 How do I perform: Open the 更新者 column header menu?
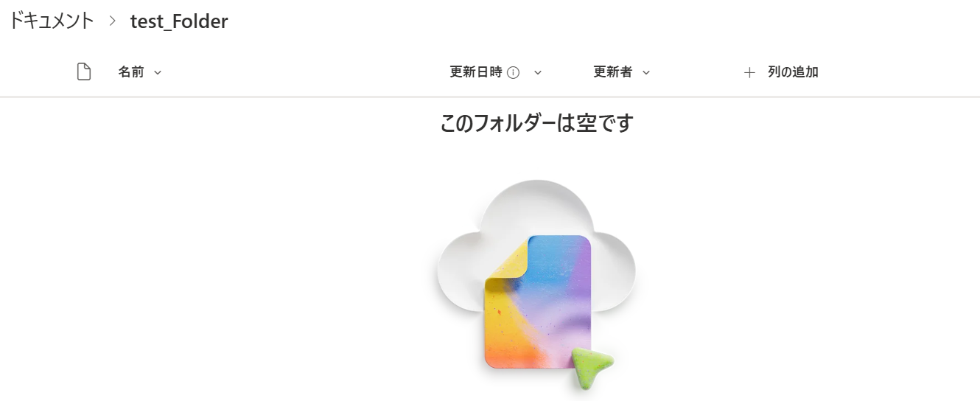(x=622, y=72)
